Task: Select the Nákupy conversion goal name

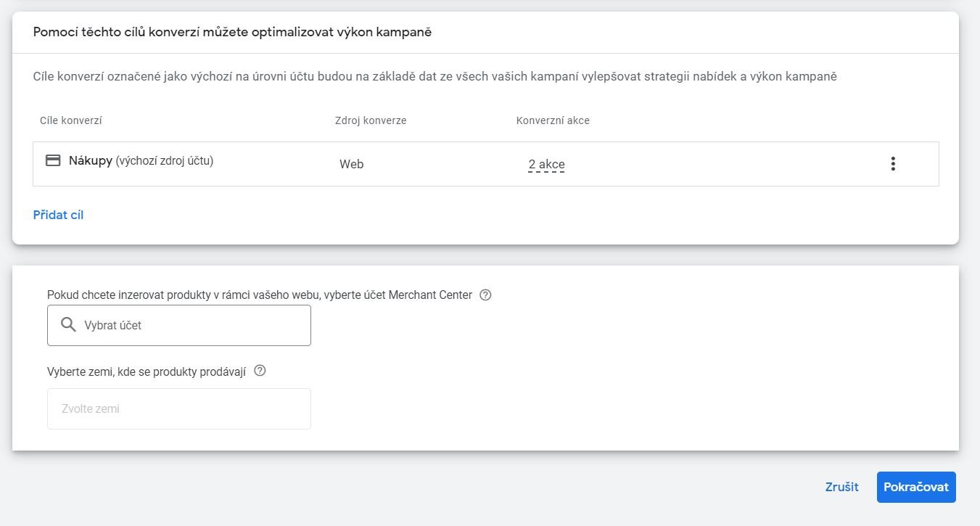Action: [x=91, y=161]
